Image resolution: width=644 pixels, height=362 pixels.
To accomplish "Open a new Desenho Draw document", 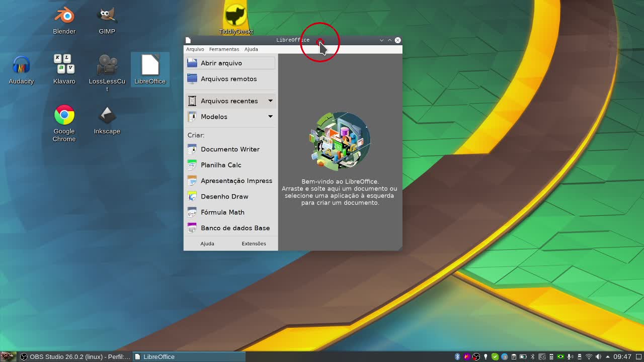I will point(224,197).
